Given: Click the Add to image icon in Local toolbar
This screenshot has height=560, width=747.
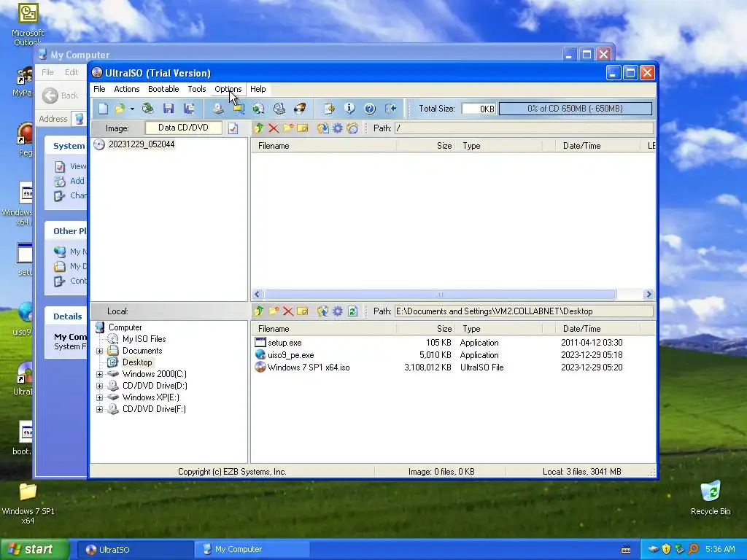Looking at the screenshot, I should point(322,311).
